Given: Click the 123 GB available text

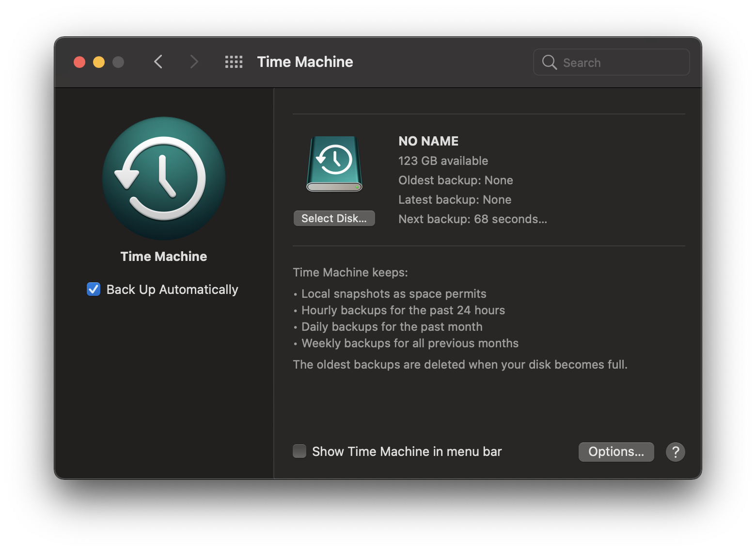Looking at the screenshot, I should (x=443, y=161).
